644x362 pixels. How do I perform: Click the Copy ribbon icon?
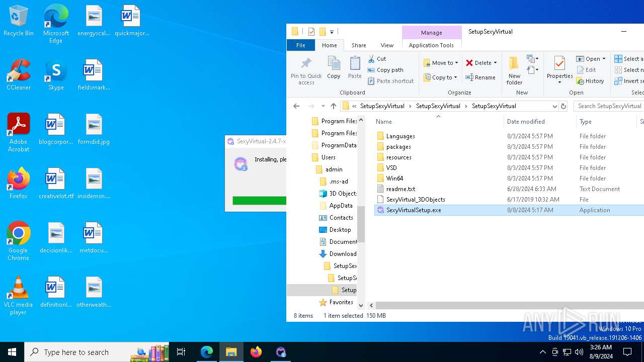point(334,68)
